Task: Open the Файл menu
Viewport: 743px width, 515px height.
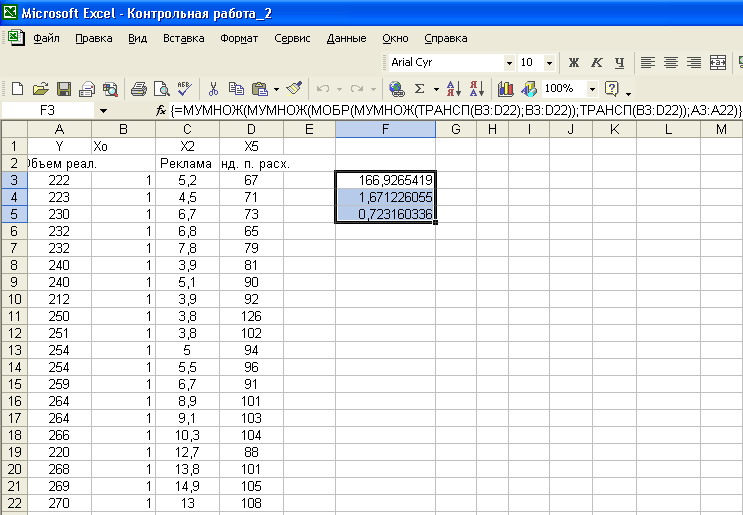Action: point(46,38)
